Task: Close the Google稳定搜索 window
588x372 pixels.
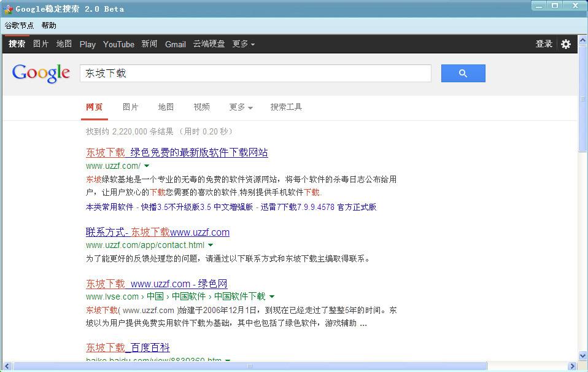Action: pyautogui.click(x=575, y=6)
